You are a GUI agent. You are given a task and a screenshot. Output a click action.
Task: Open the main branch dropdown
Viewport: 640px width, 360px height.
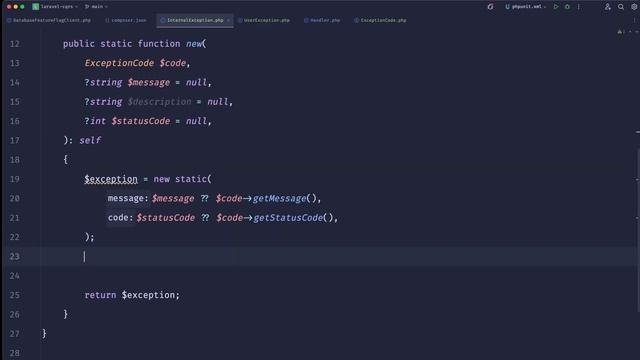point(96,7)
